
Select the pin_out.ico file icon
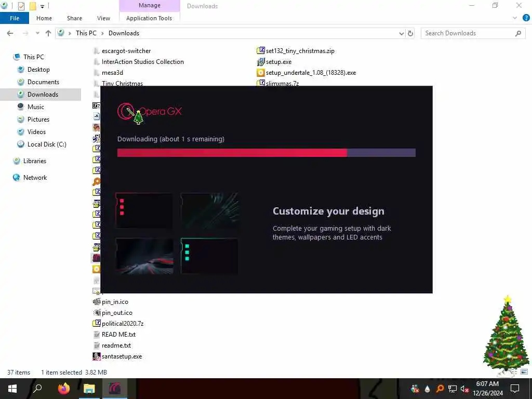[x=96, y=312]
